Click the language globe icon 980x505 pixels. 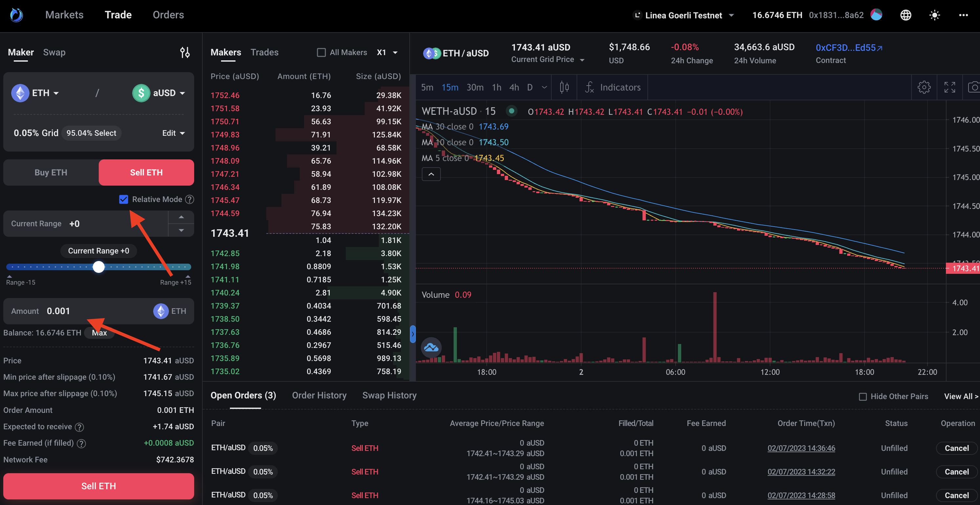tap(906, 15)
